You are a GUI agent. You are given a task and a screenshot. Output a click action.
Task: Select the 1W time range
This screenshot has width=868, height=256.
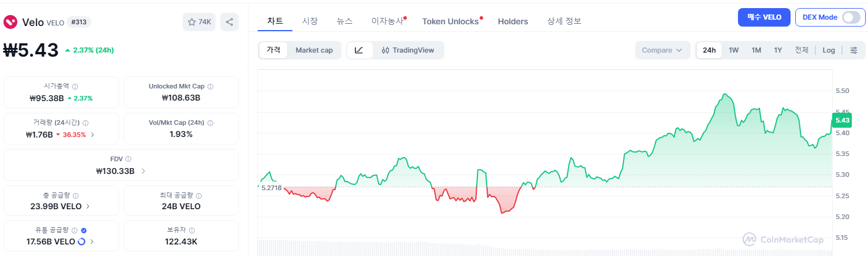(733, 50)
